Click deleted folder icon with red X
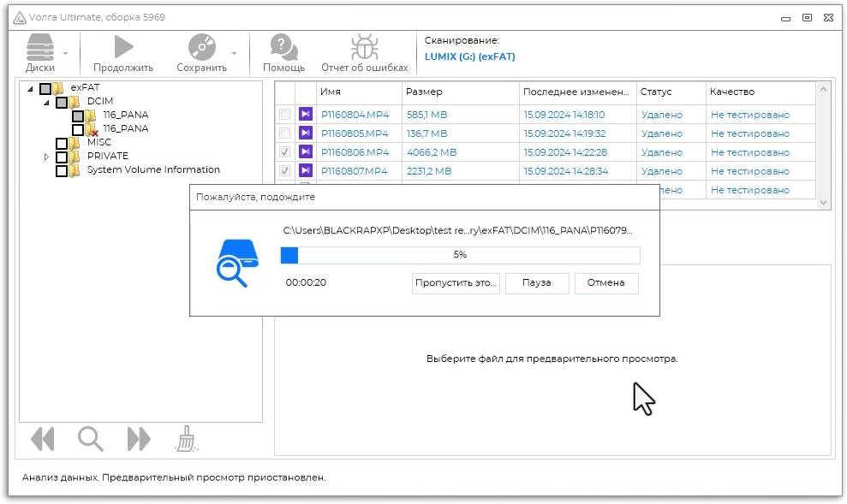Viewport: 847px width, 504px height. (x=92, y=129)
